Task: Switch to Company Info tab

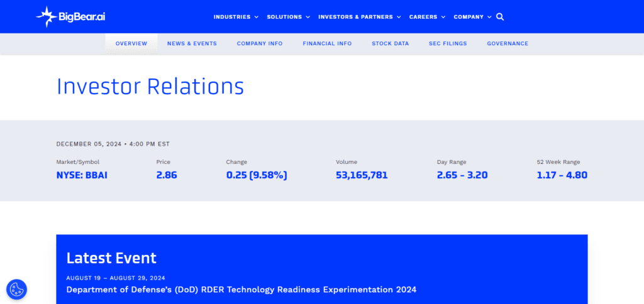Action: click(260, 43)
